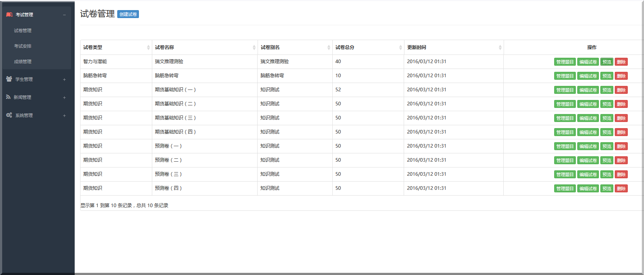Click 管理题目 for 预测卷（四）
The height and width of the screenshot is (275, 644).
(565, 189)
